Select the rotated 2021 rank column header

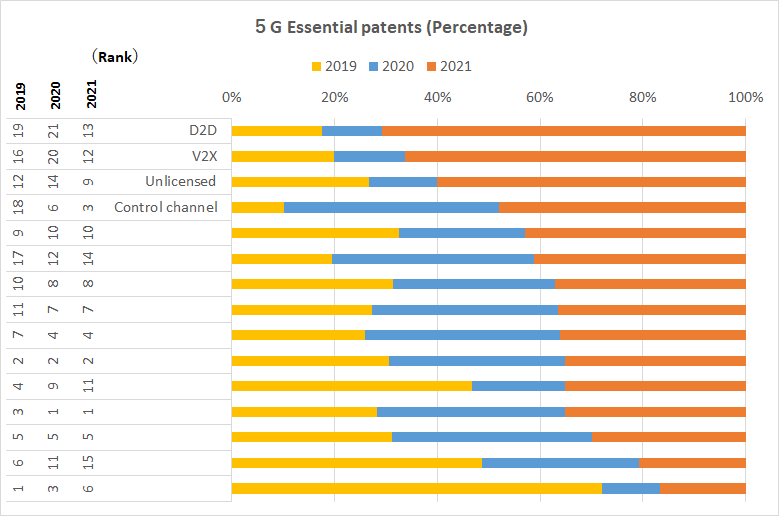pyautogui.click(x=92, y=97)
